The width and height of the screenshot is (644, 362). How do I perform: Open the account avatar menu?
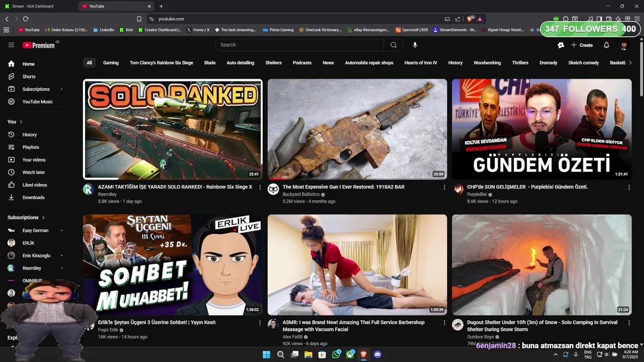[624, 45]
